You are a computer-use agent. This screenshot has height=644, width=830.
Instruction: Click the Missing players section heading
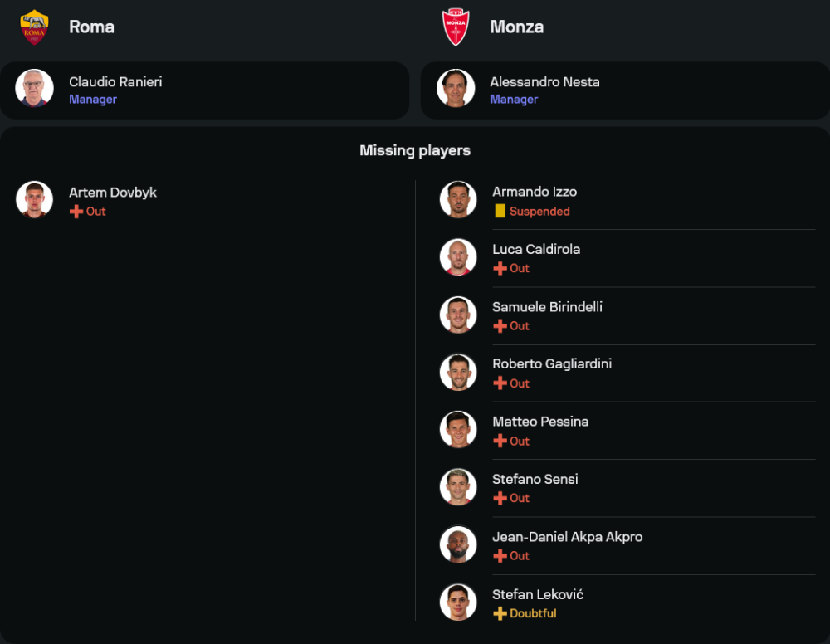click(x=415, y=150)
